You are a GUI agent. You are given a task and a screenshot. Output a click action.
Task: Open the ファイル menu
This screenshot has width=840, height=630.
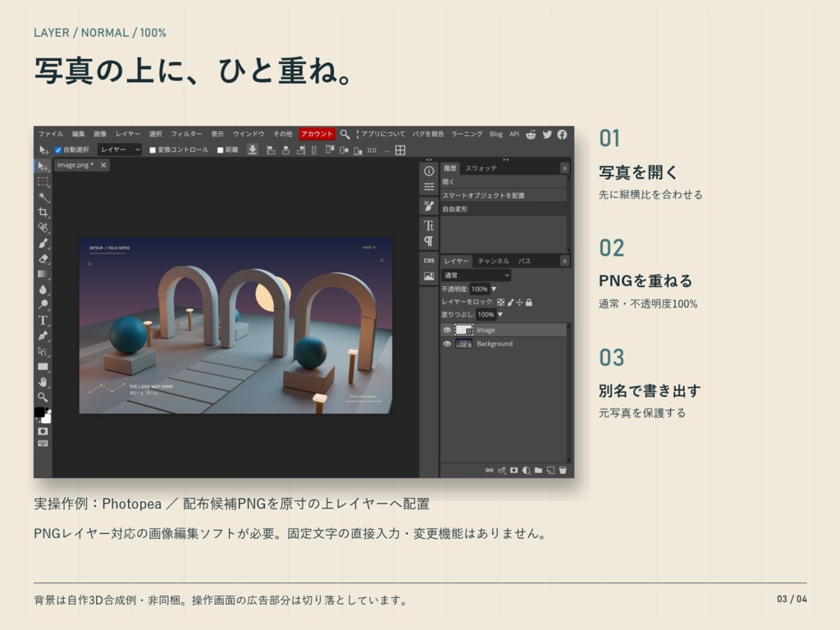coord(50,134)
